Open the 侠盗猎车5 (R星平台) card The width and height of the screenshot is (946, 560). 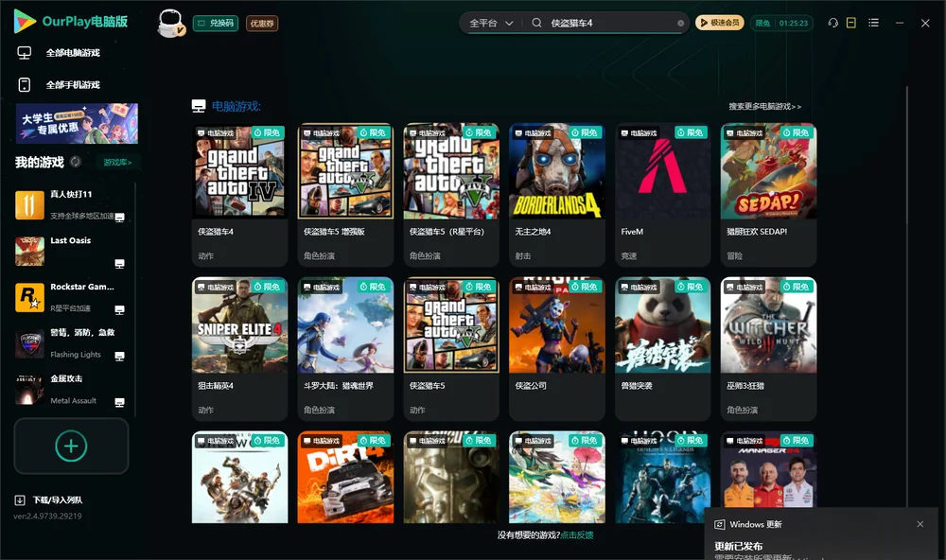451,195
